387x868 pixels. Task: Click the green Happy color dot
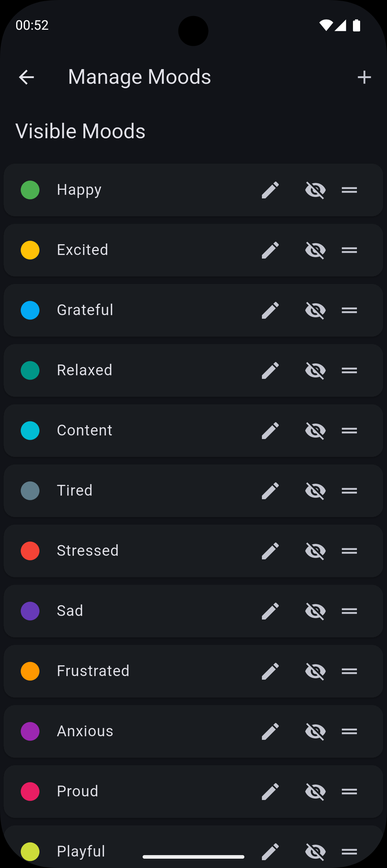click(x=30, y=190)
